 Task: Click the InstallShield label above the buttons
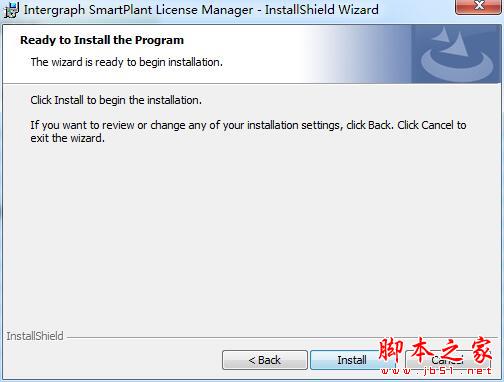(35, 336)
